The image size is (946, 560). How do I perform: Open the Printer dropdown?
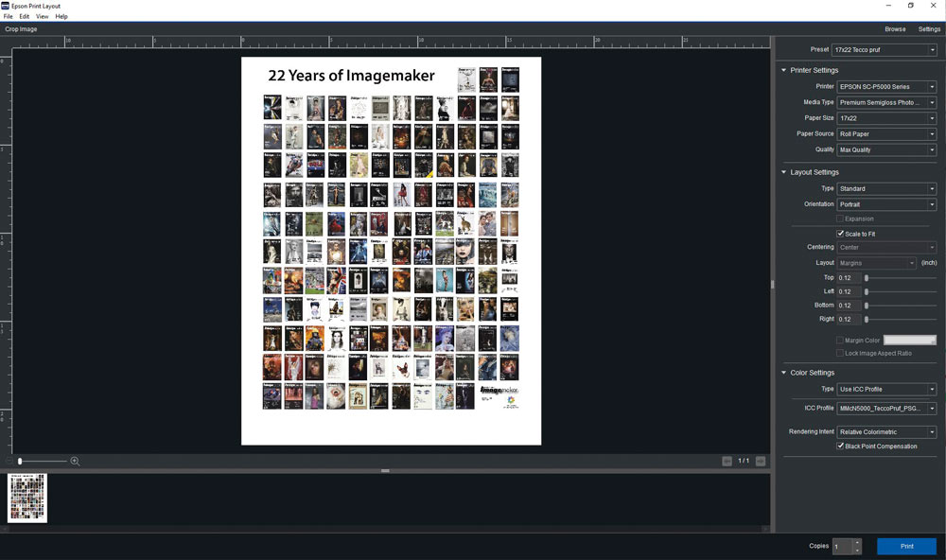click(886, 86)
